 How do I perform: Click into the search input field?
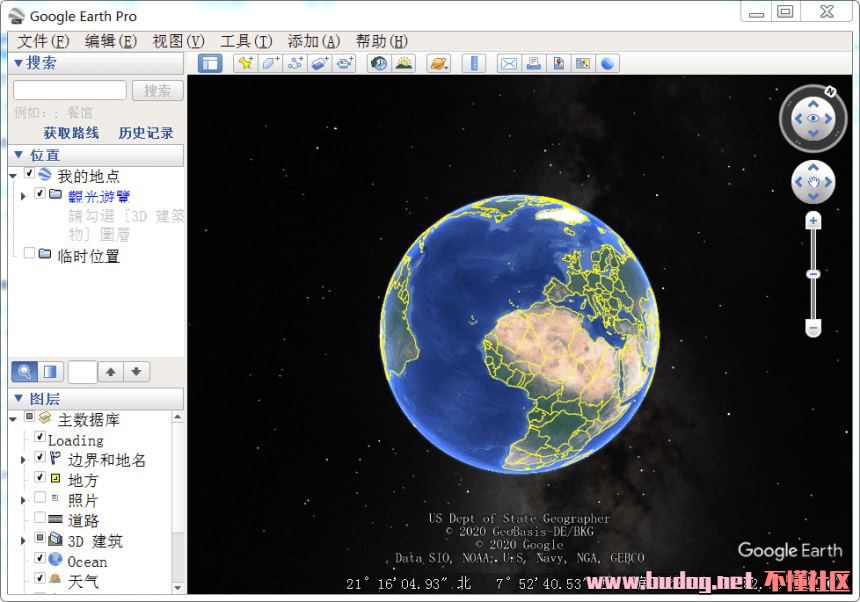click(x=70, y=90)
